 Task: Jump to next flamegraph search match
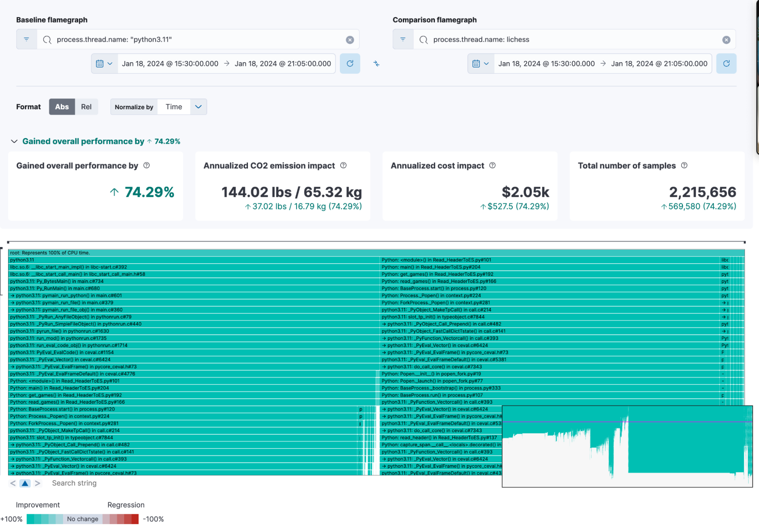37,483
